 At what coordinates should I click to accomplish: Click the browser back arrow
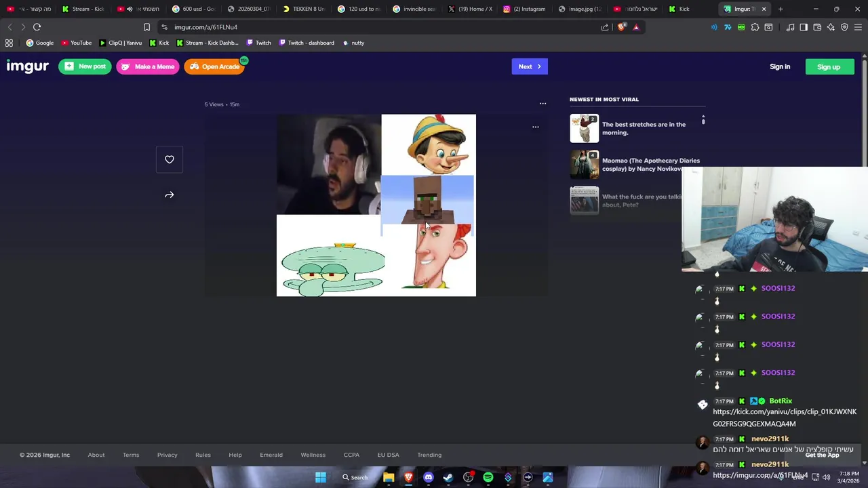[9, 27]
